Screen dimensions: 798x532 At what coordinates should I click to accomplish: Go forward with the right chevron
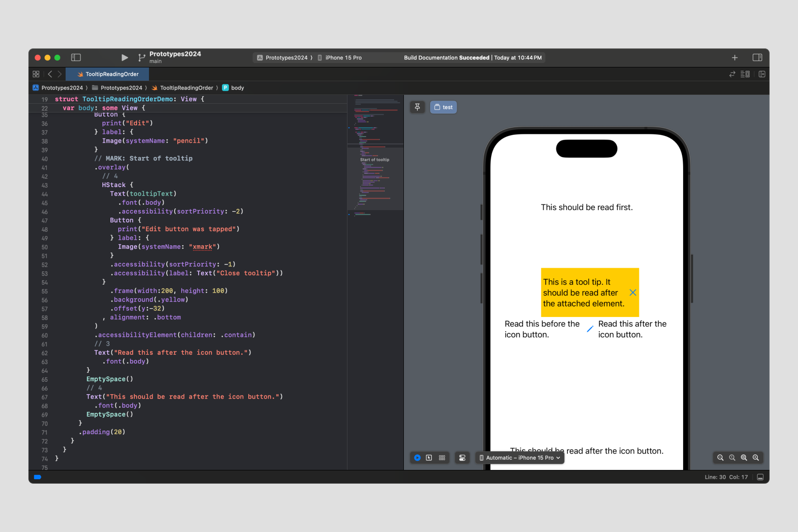[60, 74]
